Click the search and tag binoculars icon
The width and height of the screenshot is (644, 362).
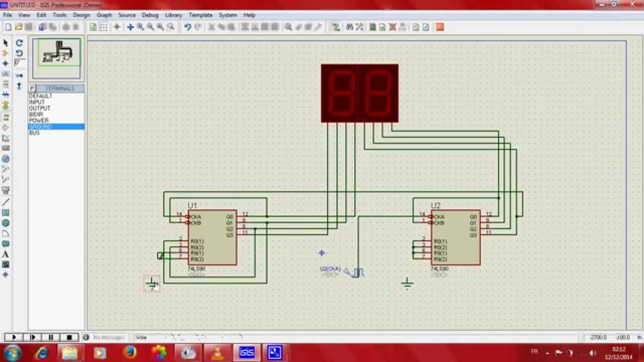click(350, 27)
